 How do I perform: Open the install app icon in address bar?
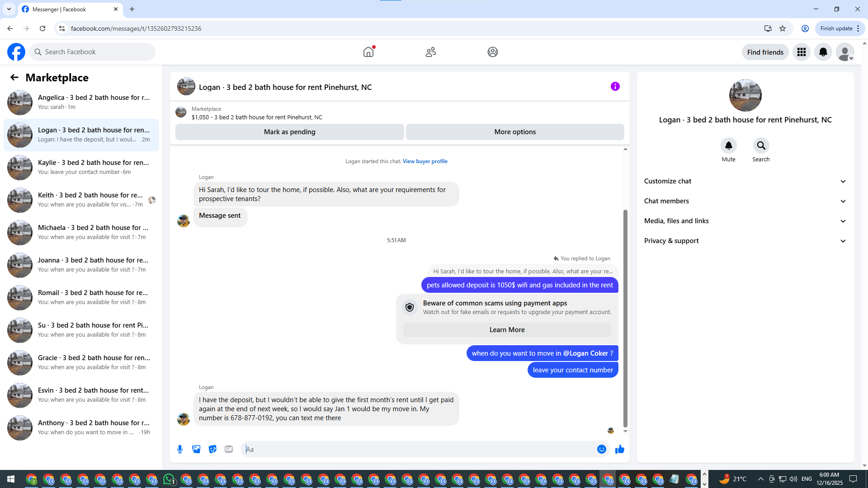768,28
